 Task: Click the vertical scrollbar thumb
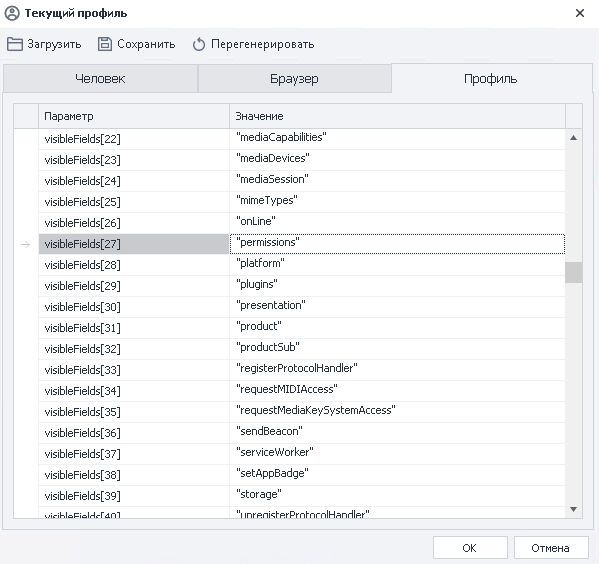pyautogui.click(x=573, y=272)
